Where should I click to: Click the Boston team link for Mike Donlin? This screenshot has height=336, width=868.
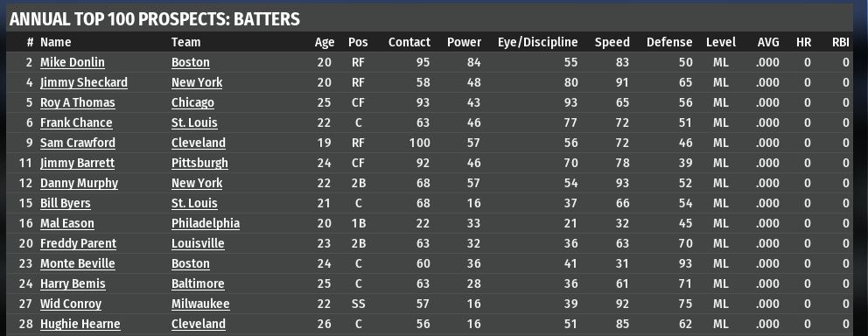coord(191,62)
